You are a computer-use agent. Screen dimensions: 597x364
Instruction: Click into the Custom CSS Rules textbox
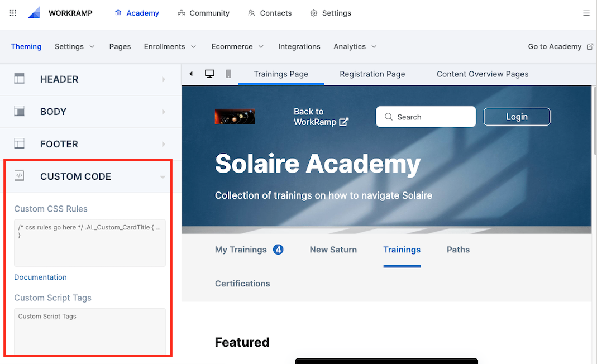pyautogui.click(x=90, y=242)
